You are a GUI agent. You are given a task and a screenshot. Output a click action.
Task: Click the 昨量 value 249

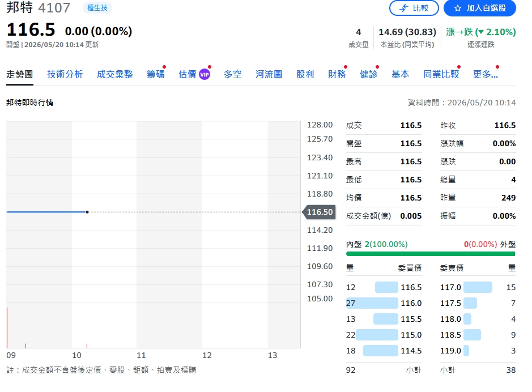pos(508,198)
